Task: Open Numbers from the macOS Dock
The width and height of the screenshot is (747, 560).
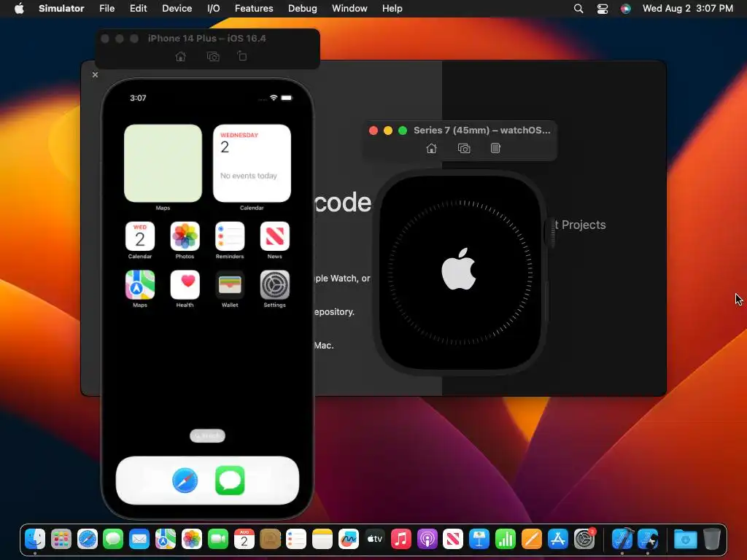Action: click(505, 539)
